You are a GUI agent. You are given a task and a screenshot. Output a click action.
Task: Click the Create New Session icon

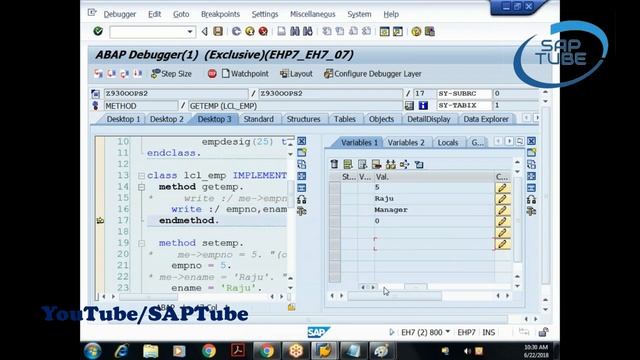point(384,31)
